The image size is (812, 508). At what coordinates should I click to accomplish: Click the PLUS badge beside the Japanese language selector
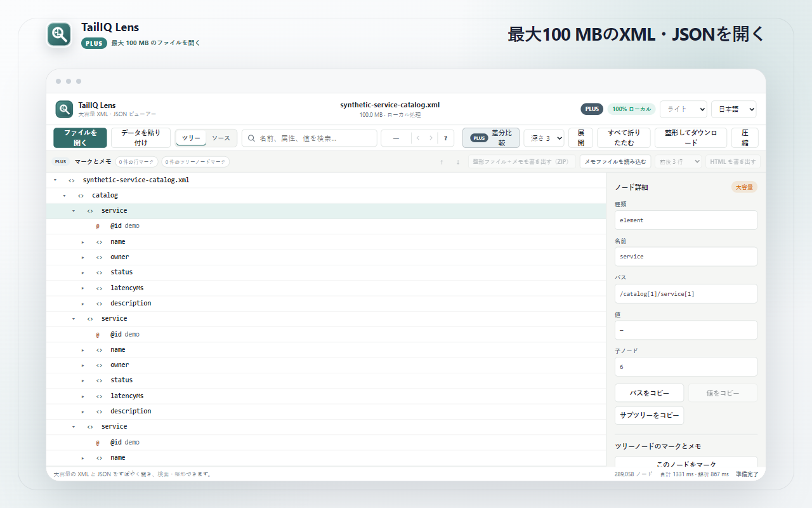coord(592,109)
